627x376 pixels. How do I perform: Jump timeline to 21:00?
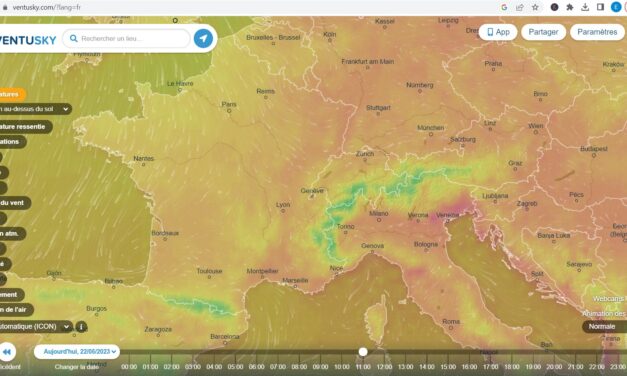coord(575,367)
